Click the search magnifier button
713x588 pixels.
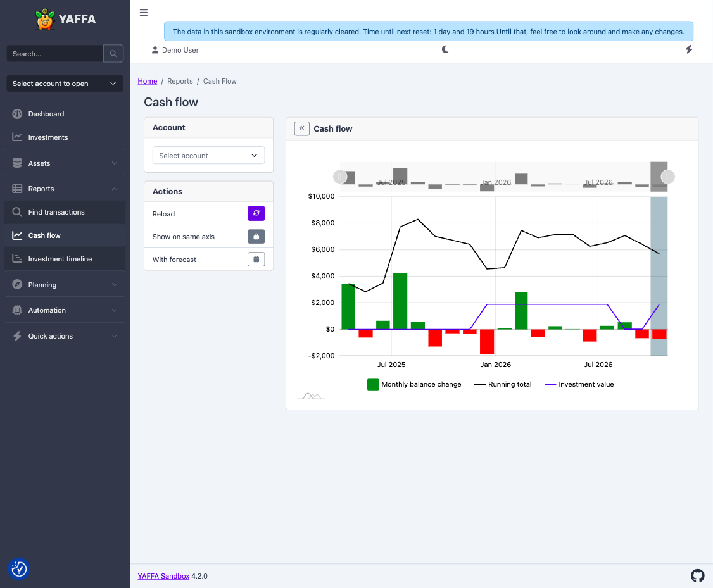[113, 54]
